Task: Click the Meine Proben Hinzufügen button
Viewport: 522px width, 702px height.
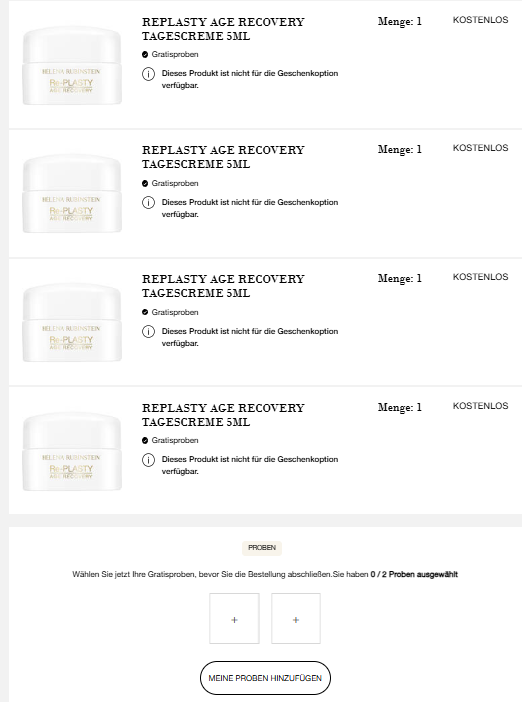Action: 265,678
